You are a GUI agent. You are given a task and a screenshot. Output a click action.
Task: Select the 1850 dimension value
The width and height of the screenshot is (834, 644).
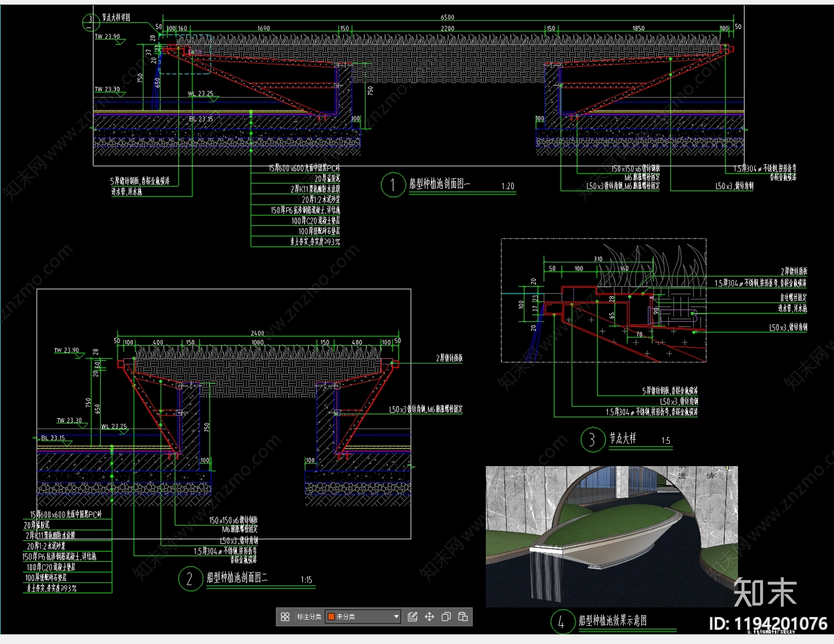(639, 28)
